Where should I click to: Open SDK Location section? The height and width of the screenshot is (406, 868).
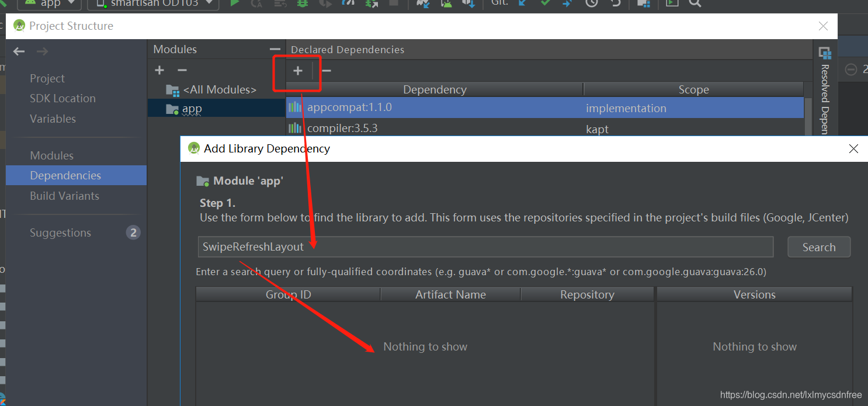63,98
